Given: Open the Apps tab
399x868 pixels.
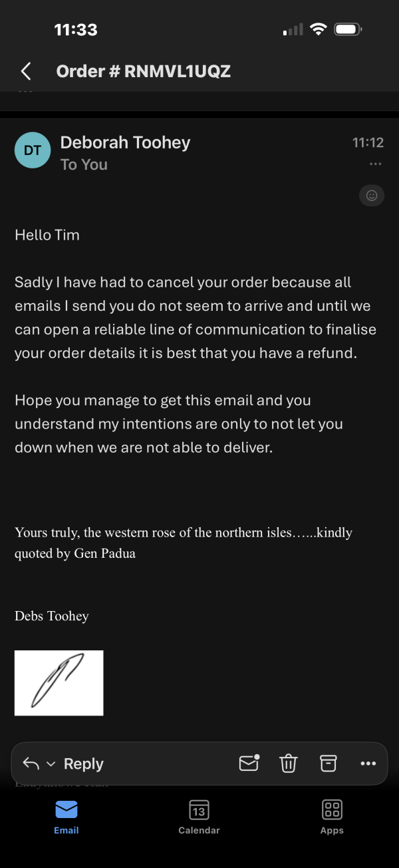Looking at the screenshot, I should tap(332, 817).
